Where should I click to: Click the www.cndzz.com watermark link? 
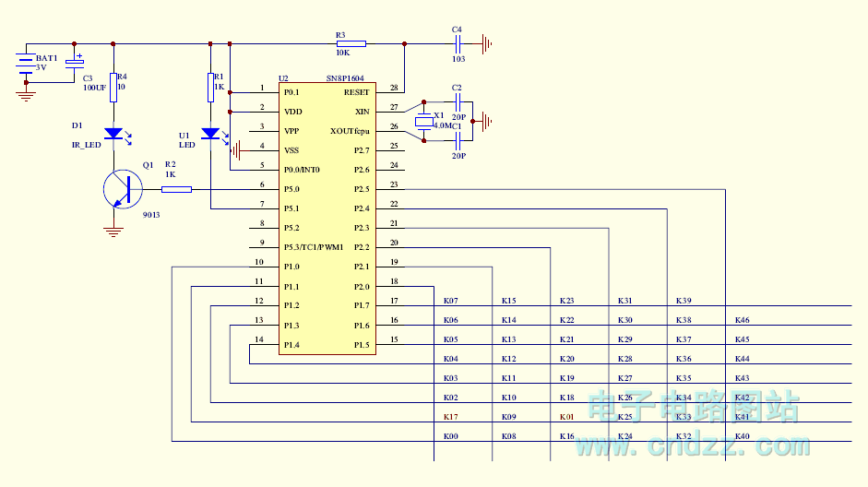693,446
